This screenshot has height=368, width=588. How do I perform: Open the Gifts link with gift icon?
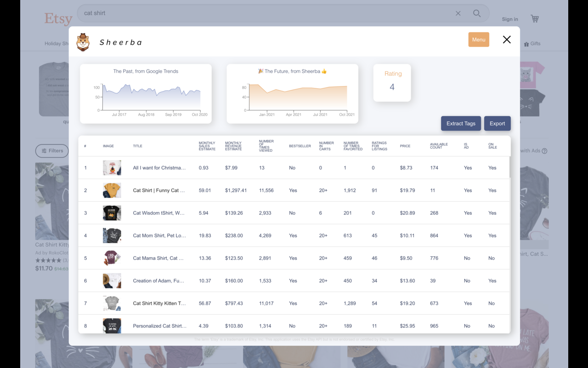point(532,44)
